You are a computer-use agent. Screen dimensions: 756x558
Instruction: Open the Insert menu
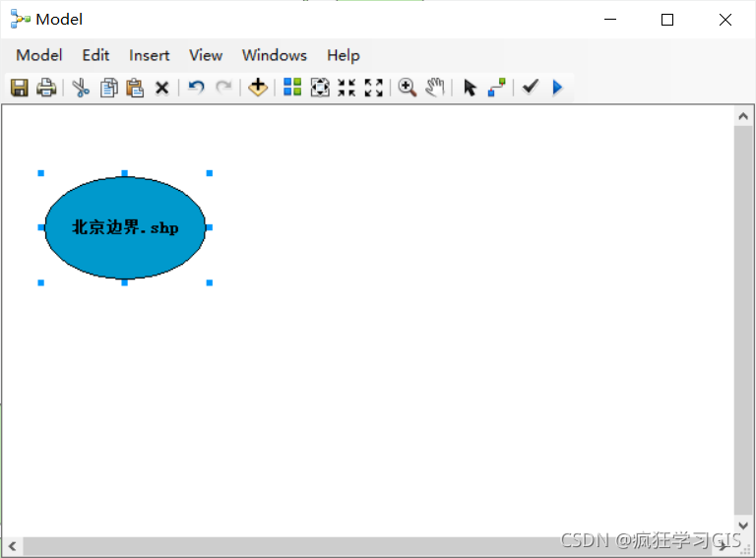[149, 55]
